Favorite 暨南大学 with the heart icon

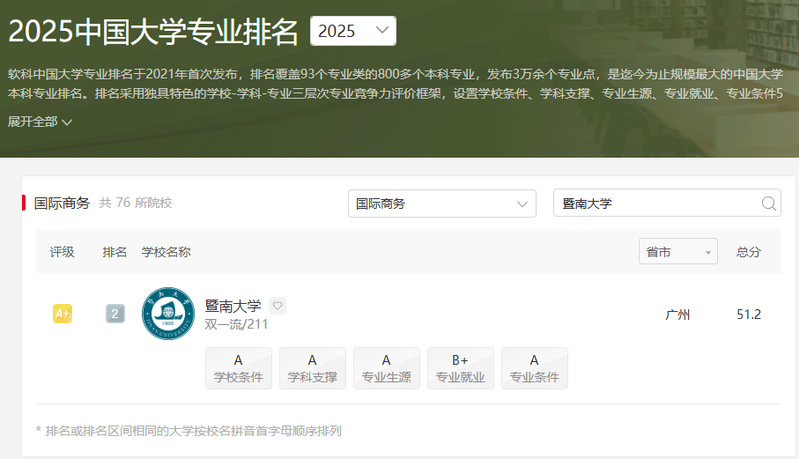[278, 306]
